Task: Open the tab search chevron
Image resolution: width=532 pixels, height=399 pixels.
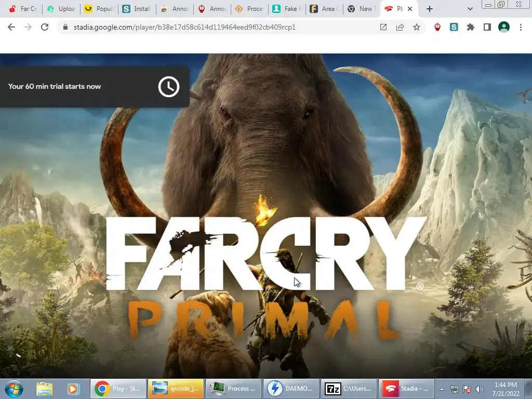Action: click(470, 9)
